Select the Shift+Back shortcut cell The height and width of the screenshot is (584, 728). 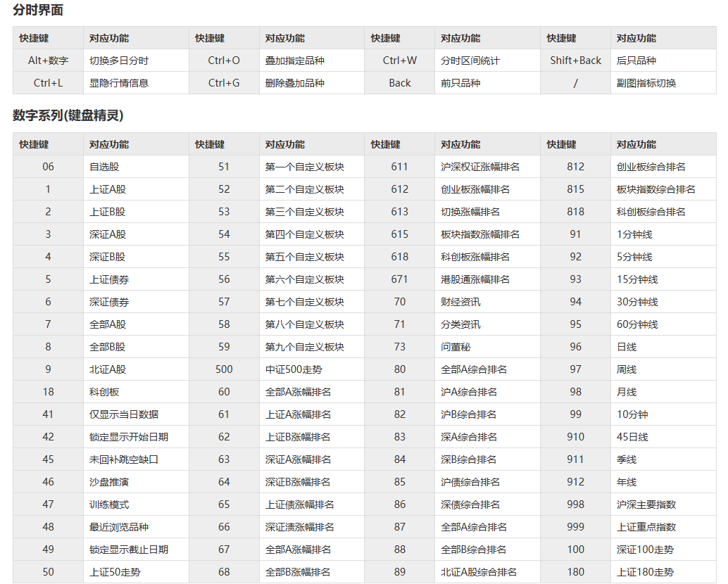(576, 61)
